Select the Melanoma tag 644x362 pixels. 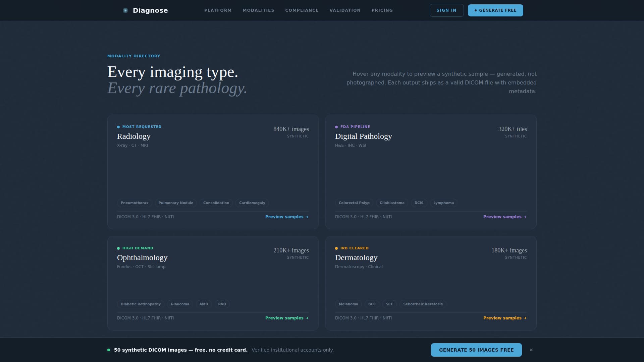pos(348,304)
